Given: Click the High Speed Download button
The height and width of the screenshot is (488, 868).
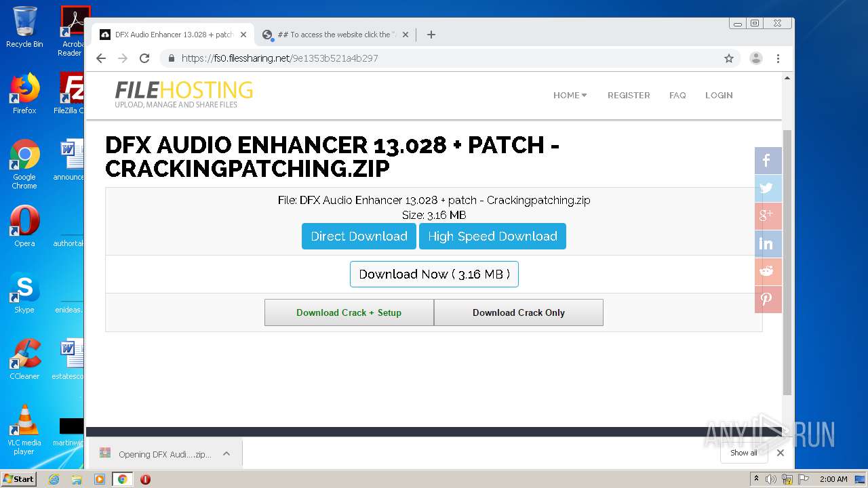Looking at the screenshot, I should tap(492, 237).
